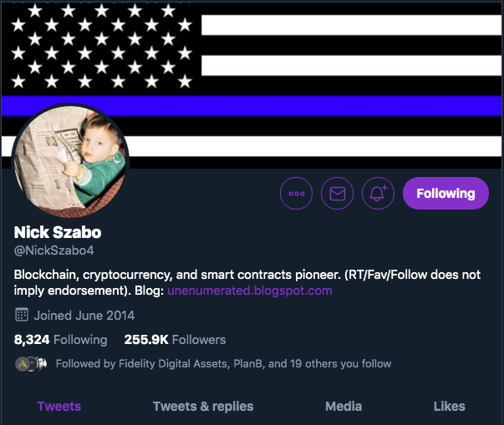This screenshot has height=425, width=504.
Task: Click the small follower avatars cluster
Action: (x=31, y=364)
